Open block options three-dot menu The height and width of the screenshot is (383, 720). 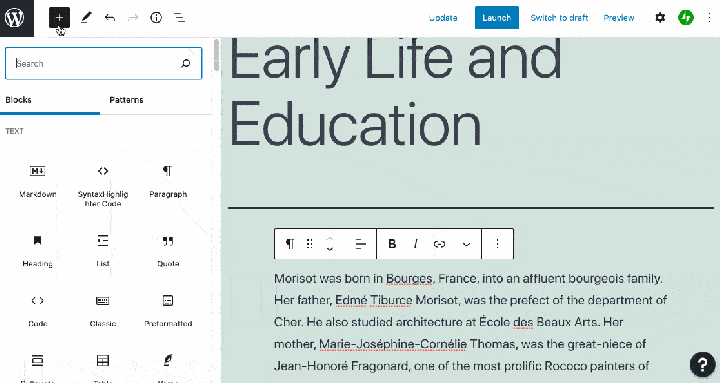(x=497, y=244)
